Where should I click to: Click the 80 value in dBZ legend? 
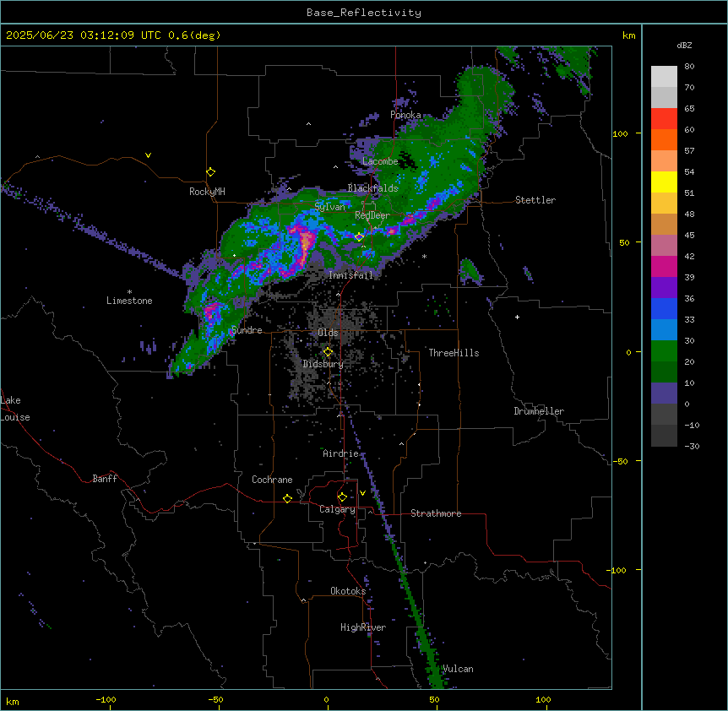click(x=689, y=67)
